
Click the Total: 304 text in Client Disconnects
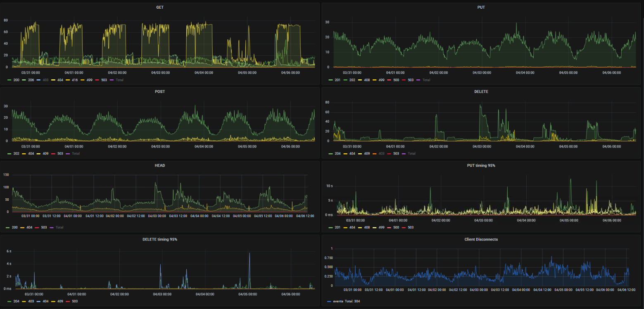353,301
